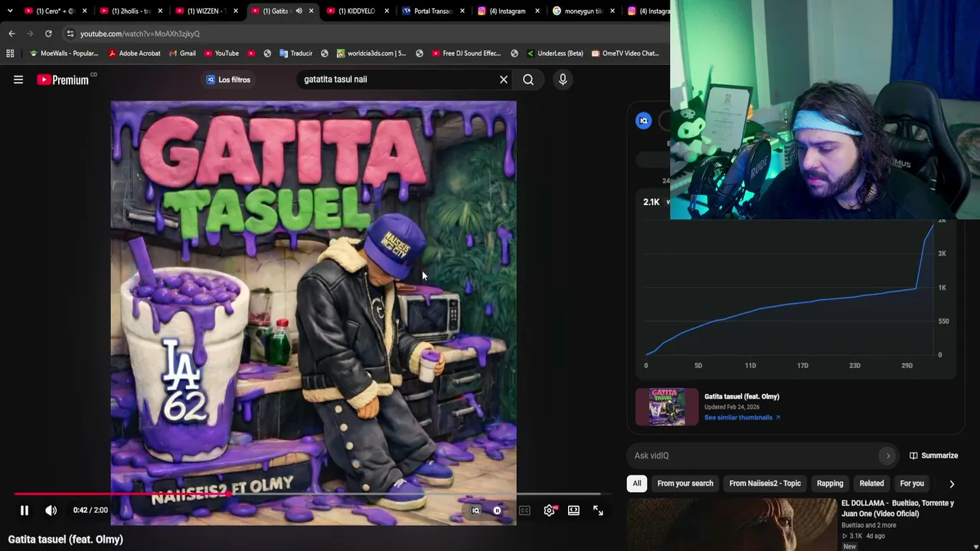980x551 pixels.
Task: Toggle autoplay switch in the player
Action: click(497, 510)
